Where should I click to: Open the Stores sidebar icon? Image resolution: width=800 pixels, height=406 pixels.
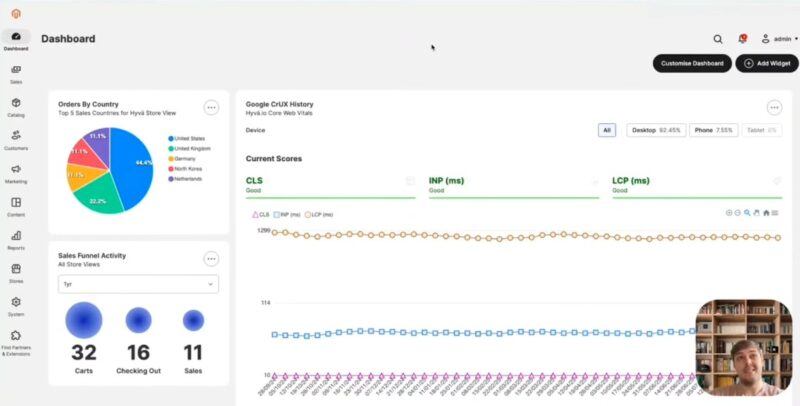[16, 271]
